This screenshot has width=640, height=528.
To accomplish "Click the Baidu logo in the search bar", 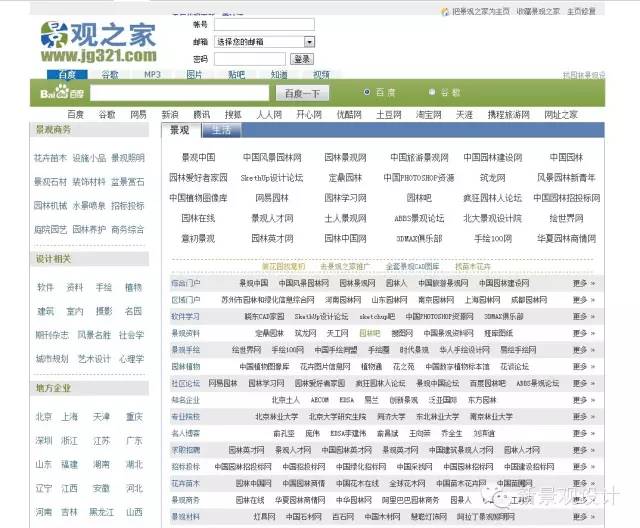I will [62, 93].
